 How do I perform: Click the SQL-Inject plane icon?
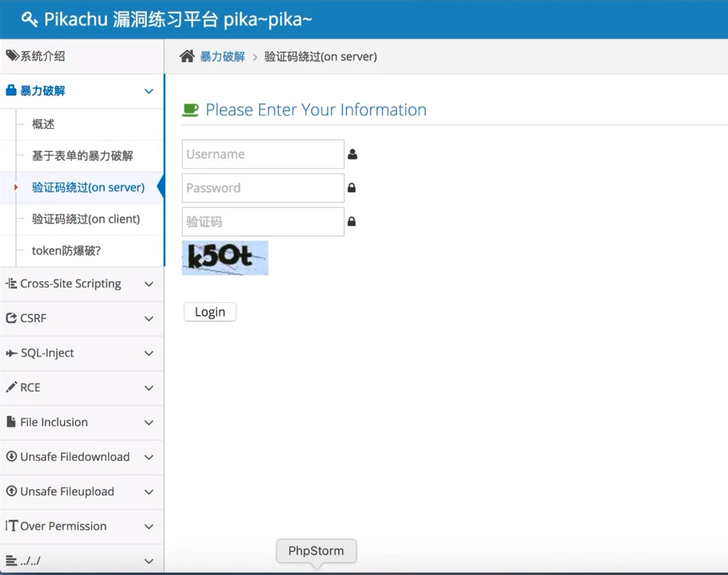[11, 353]
